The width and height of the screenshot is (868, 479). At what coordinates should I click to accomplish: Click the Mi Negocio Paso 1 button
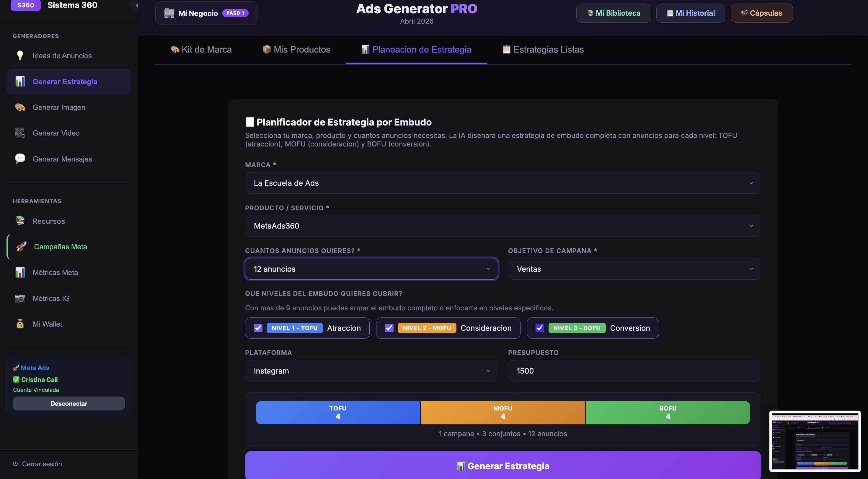206,13
